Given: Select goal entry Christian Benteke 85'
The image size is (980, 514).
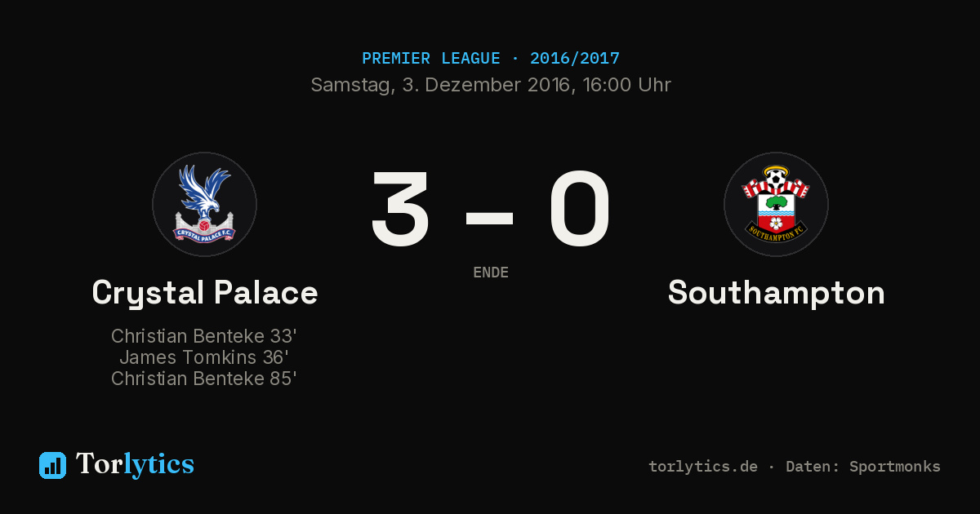Looking at the screenshot, I should click(x=204, y=379).
